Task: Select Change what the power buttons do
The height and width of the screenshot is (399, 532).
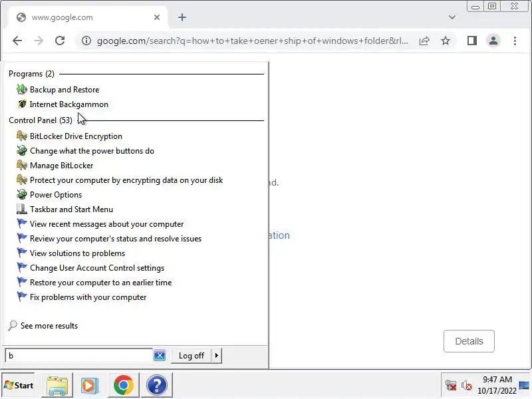Action: pos(92,151)
